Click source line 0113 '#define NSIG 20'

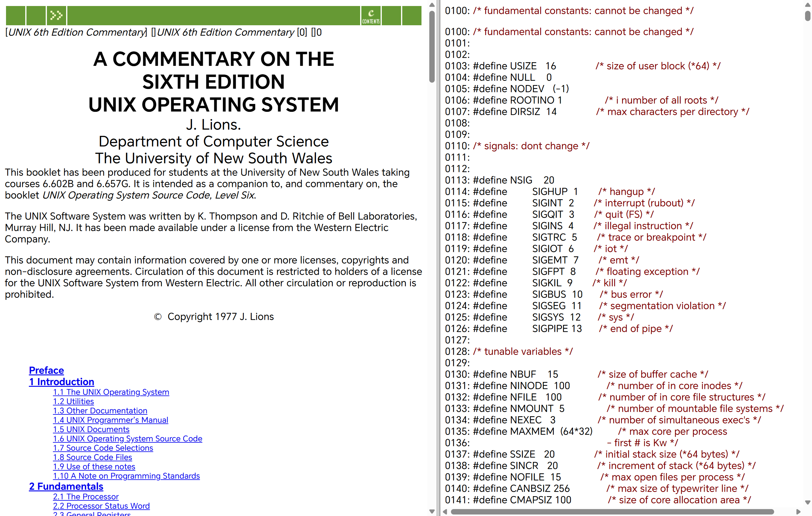[500, 180]
